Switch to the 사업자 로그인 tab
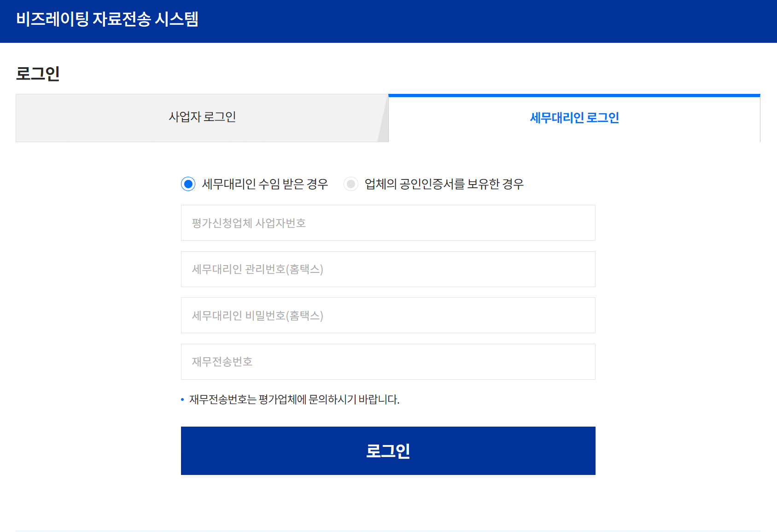This screenshot has height=532, width=777. click(x=202, y=117)
